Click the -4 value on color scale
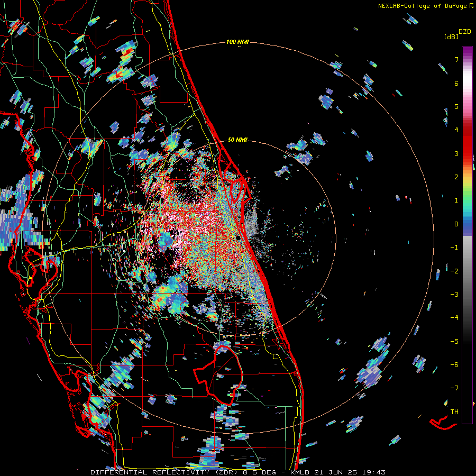The width and height of the screenshot is (476, 476). click(454, 318)
